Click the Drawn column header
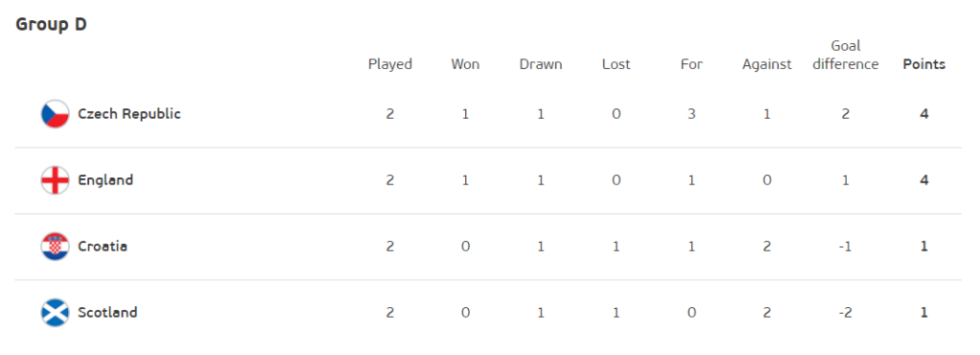Image resolution: width=980 pixels, height=355 pixels. [541, 64]
